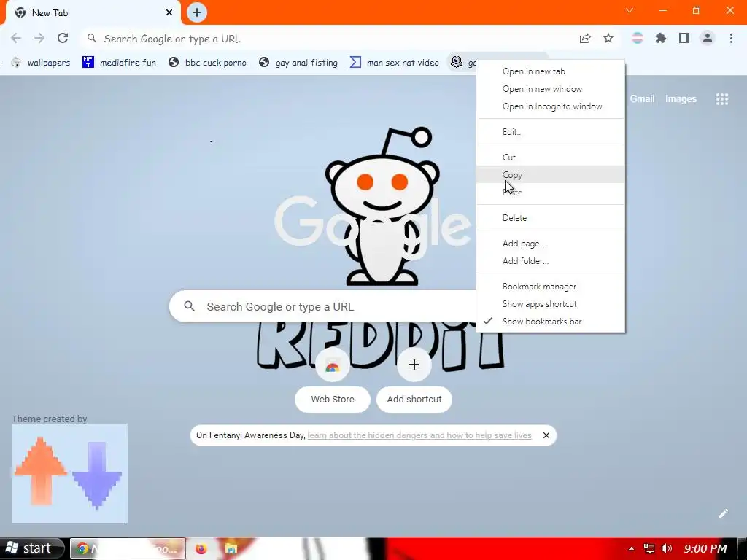Click the striped extension icon in toolbar
This screenshot has width=747, height=560.
click(638, 38)
